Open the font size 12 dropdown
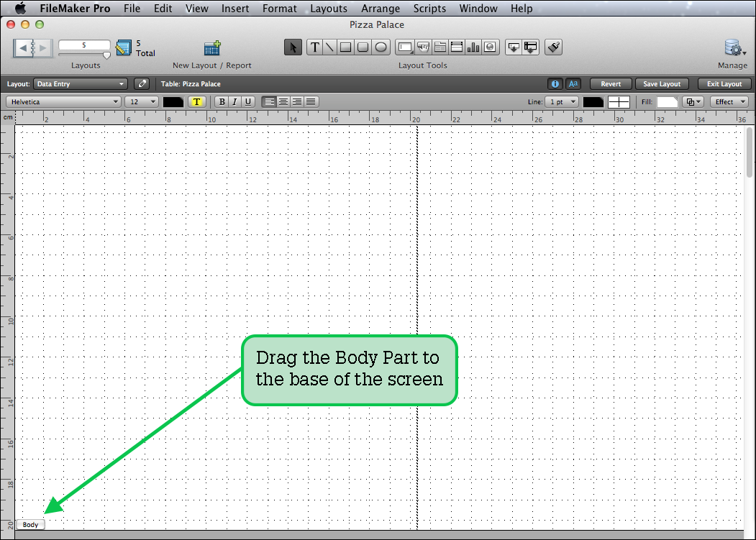 click(x=142, y=101)
